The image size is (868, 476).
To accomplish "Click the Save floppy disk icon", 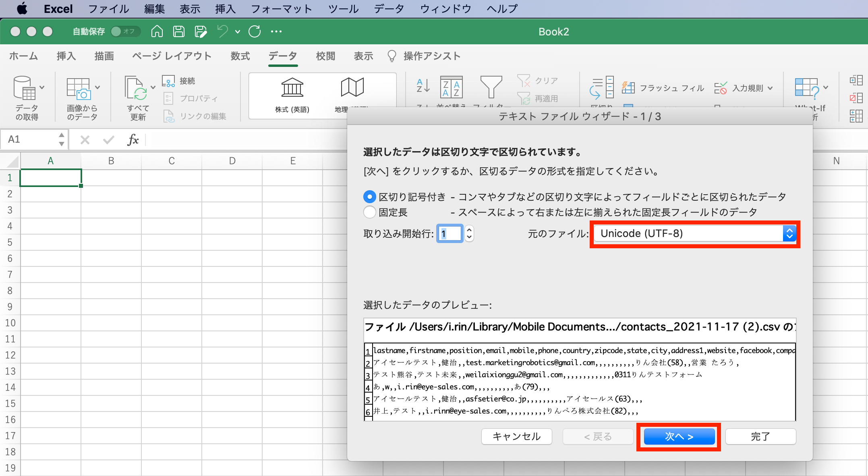I will click(179, 31).
